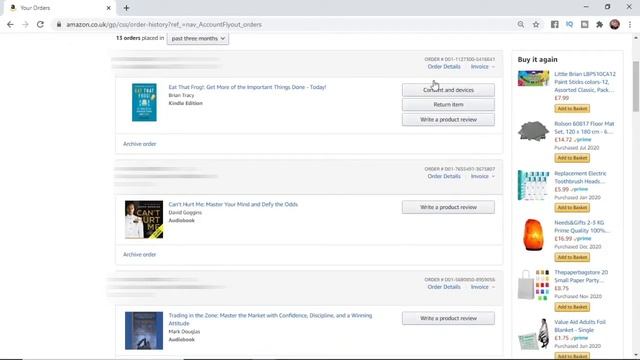The image size is (640, 360).
Task: Click the floor mat product thumbnail
Action: (x=533, y=131)
